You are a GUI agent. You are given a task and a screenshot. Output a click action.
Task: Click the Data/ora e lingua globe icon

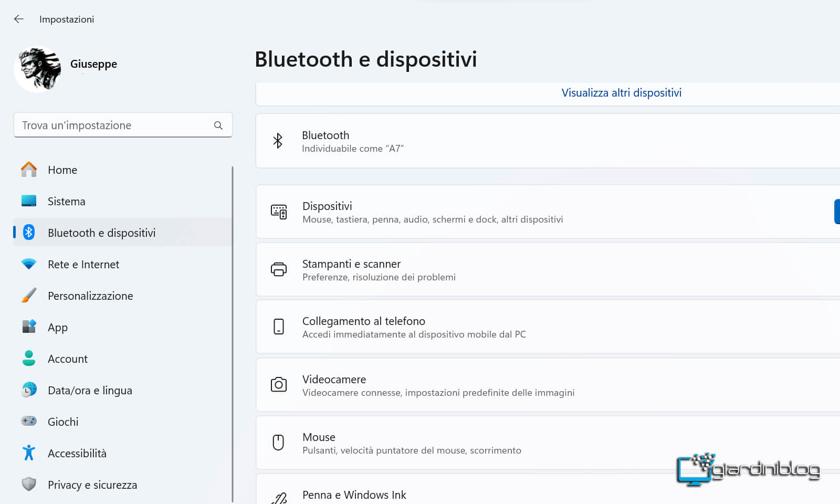point(29,390)
